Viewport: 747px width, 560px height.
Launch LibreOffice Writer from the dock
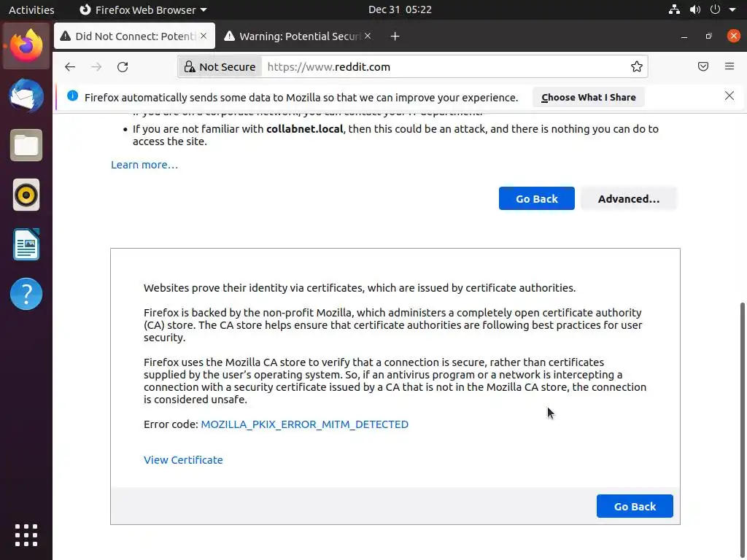(x=26, y=244)
